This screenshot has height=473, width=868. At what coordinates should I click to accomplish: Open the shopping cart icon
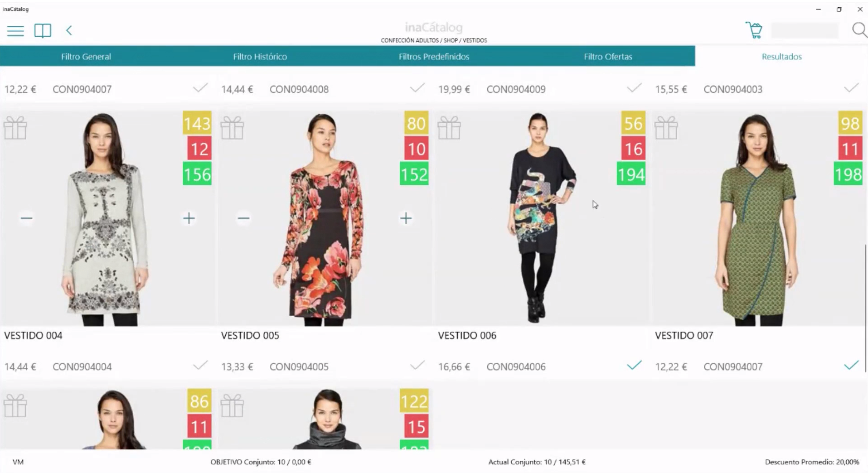point(754,30)
